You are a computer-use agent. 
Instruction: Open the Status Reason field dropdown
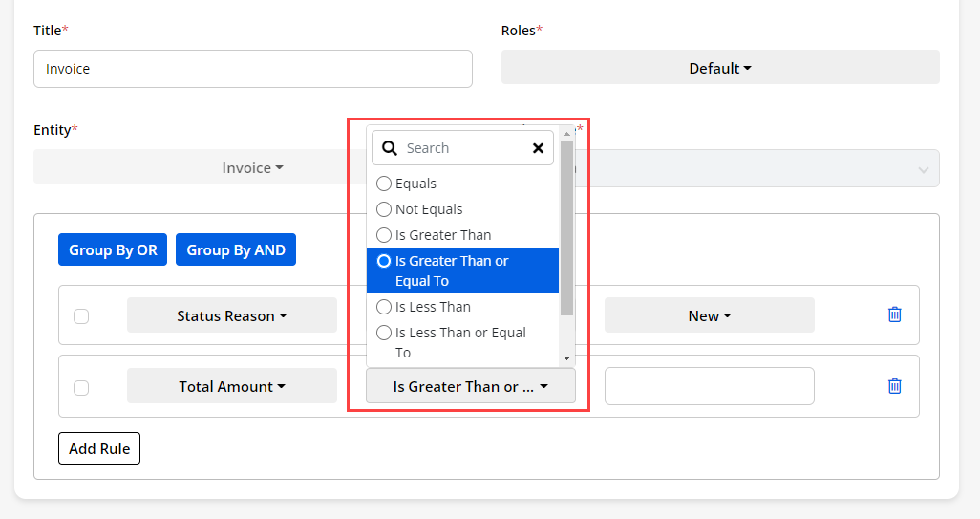[232, 315]
